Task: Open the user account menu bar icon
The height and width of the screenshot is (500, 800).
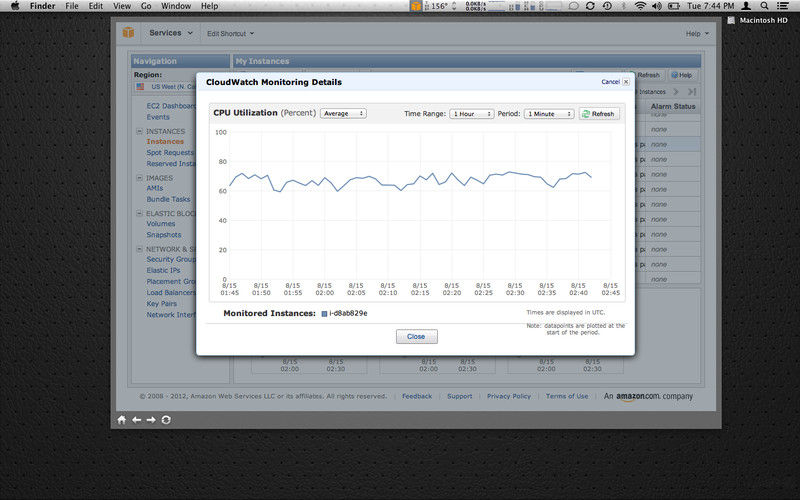Action: [x=746, y=6]
